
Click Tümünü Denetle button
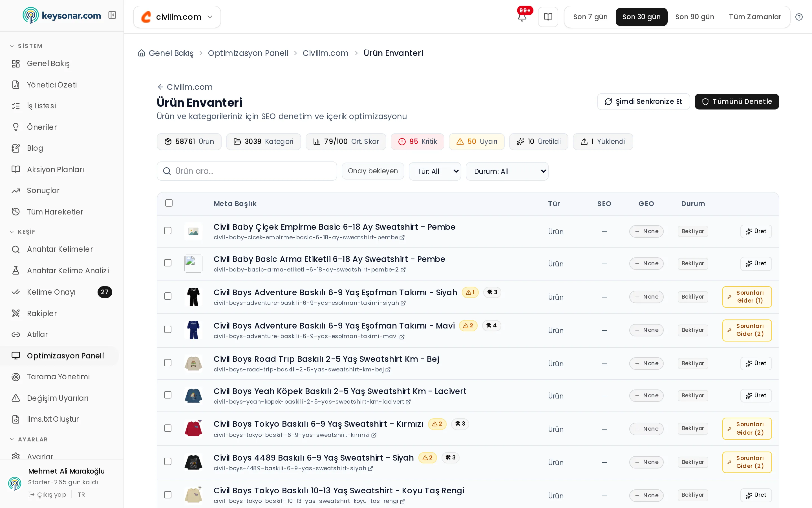coord(737,102)
